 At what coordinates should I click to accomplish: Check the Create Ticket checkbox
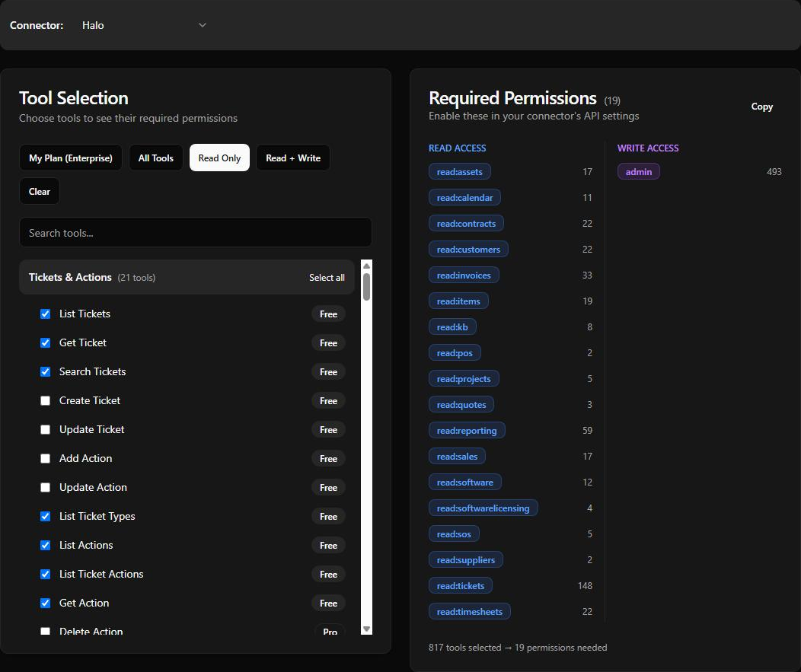(x=46, y=401)
